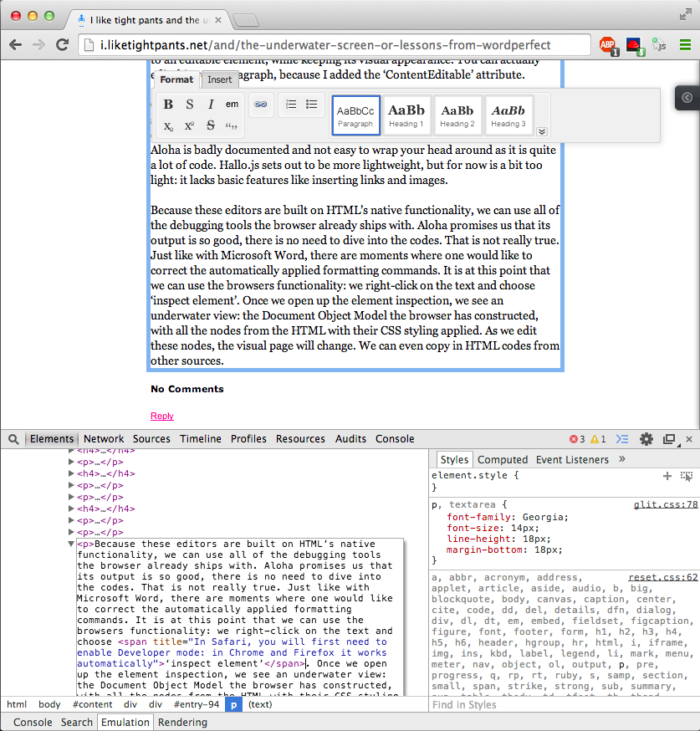Open the Console panel in the top bar
The image size is (700, 731).
pyautogui.click(x=395, y=439)
